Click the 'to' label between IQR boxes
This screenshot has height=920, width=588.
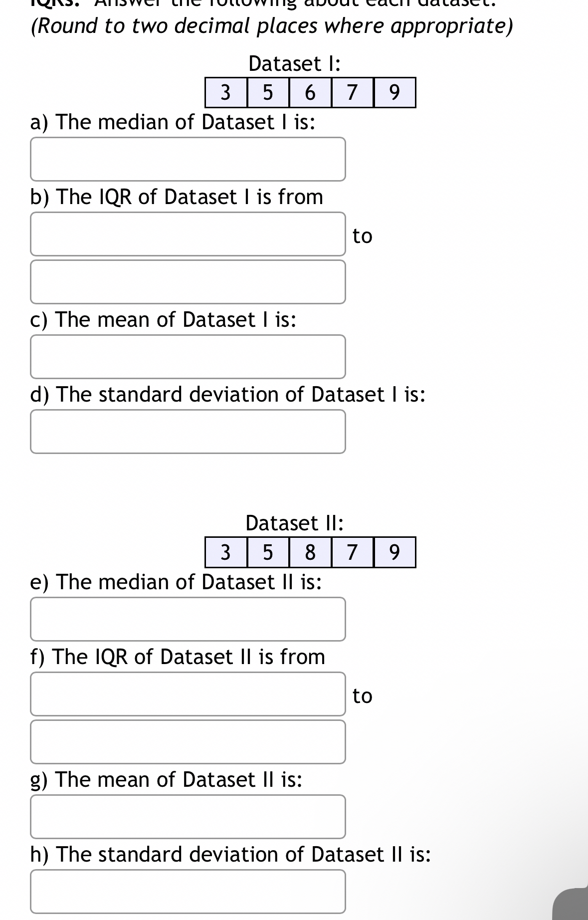click(x=362, y=236)
